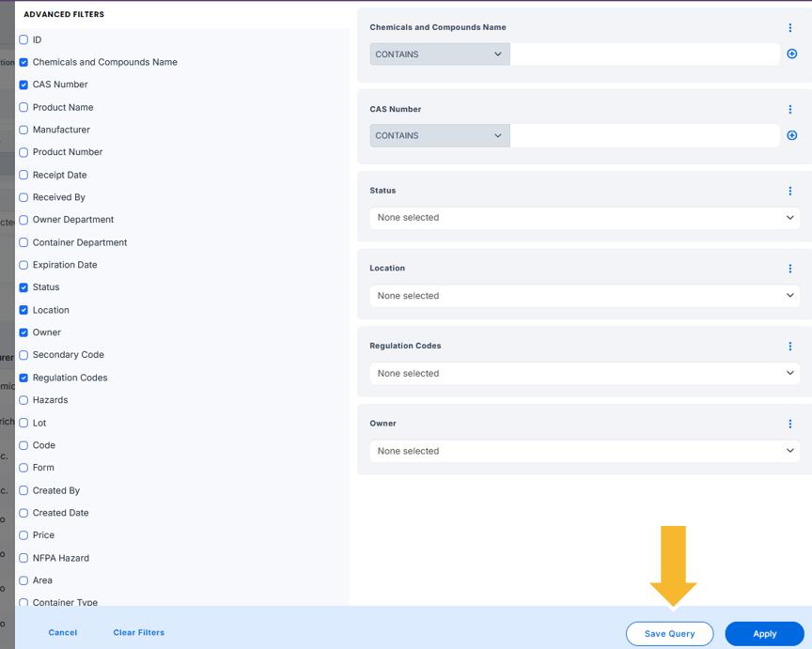Enable the Expiration Date filter
812x649 pixels.
23,265
